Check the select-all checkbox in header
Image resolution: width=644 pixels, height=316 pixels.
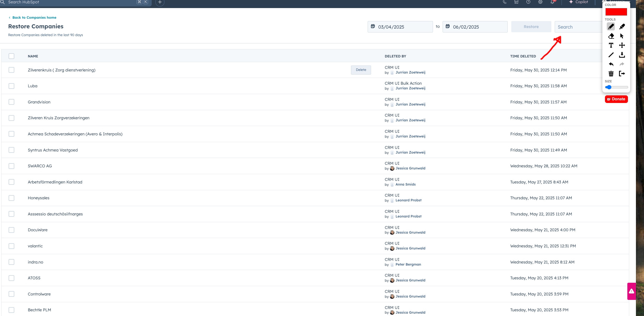(x=11, y=56)
